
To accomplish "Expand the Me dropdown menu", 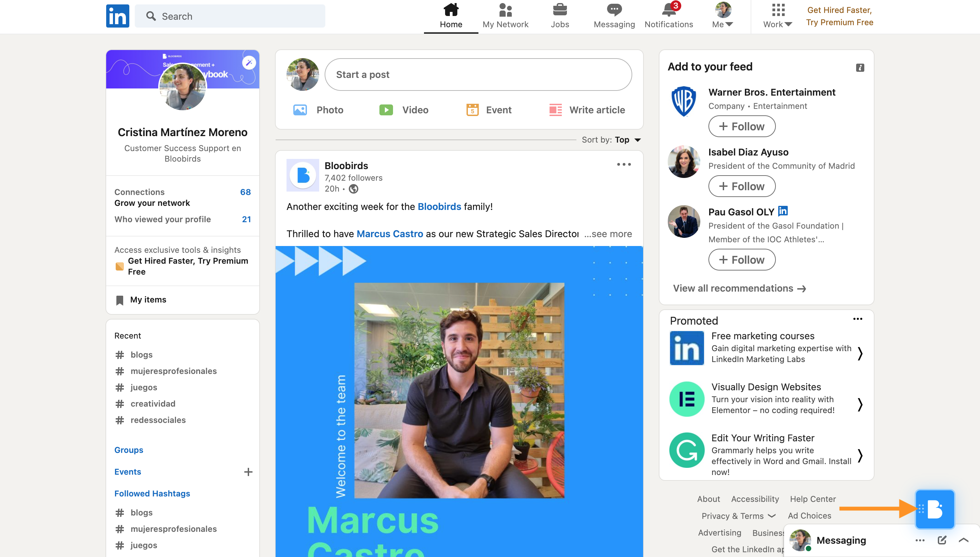I will pyautogui.click(x=723, y=16).
